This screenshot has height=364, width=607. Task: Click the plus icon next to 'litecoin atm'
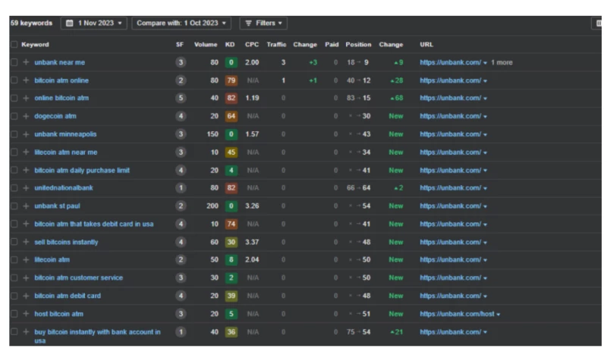click(x=27, y=259)
